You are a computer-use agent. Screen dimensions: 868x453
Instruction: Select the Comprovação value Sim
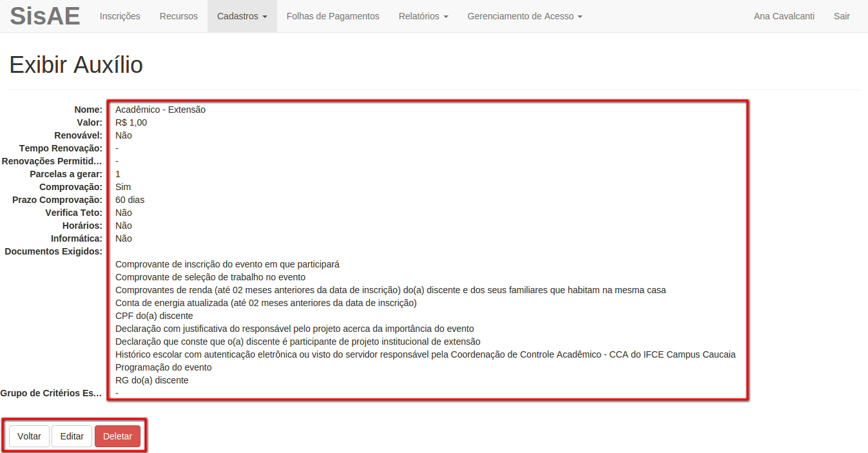click(x=123, y=187)
